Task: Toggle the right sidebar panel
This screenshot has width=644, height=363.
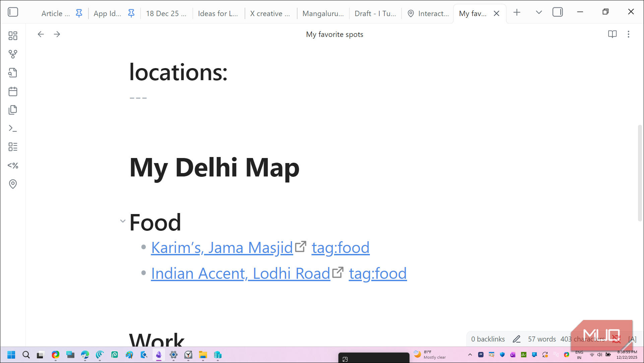Action: (558, 12)
